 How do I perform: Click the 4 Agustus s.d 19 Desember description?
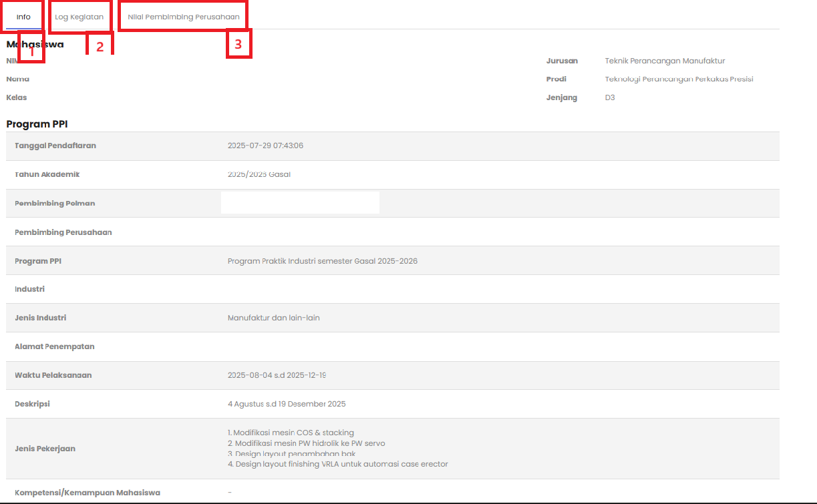(x=287, y=404)
